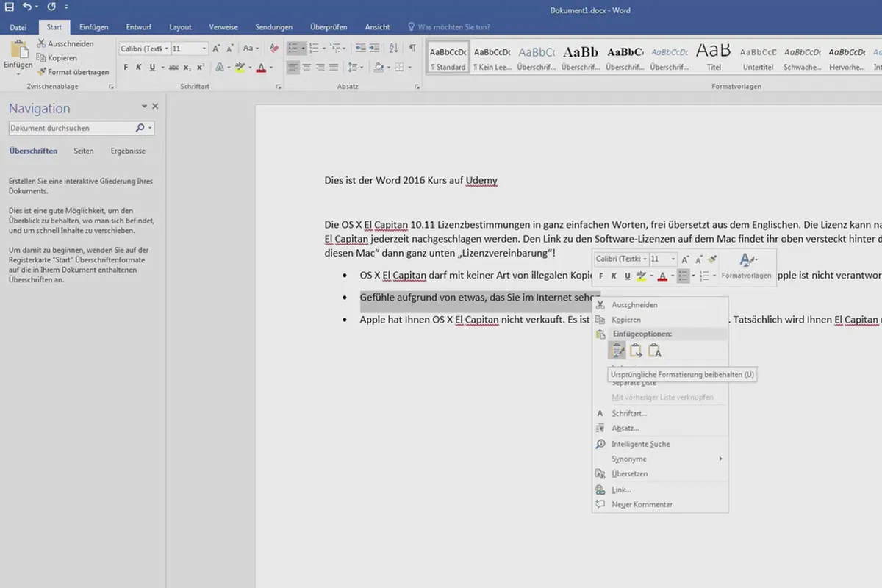882x588 pixels.
Task: Choose Übersetzen from the context menu
Action: [629, 474]
